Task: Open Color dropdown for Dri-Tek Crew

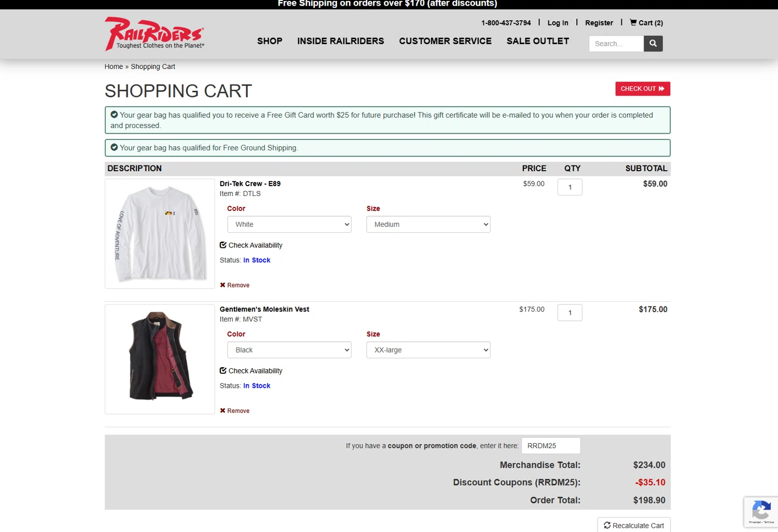Action: [289, 225]
